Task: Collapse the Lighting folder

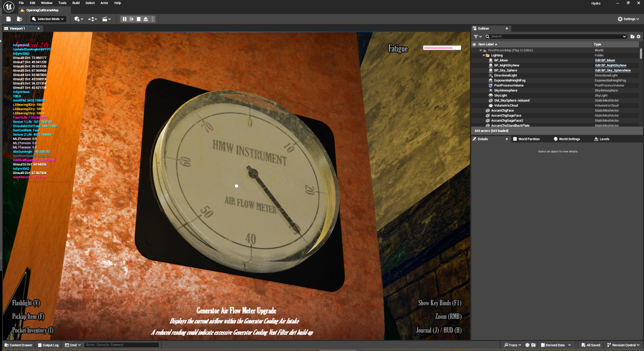Action: [484, 55]
